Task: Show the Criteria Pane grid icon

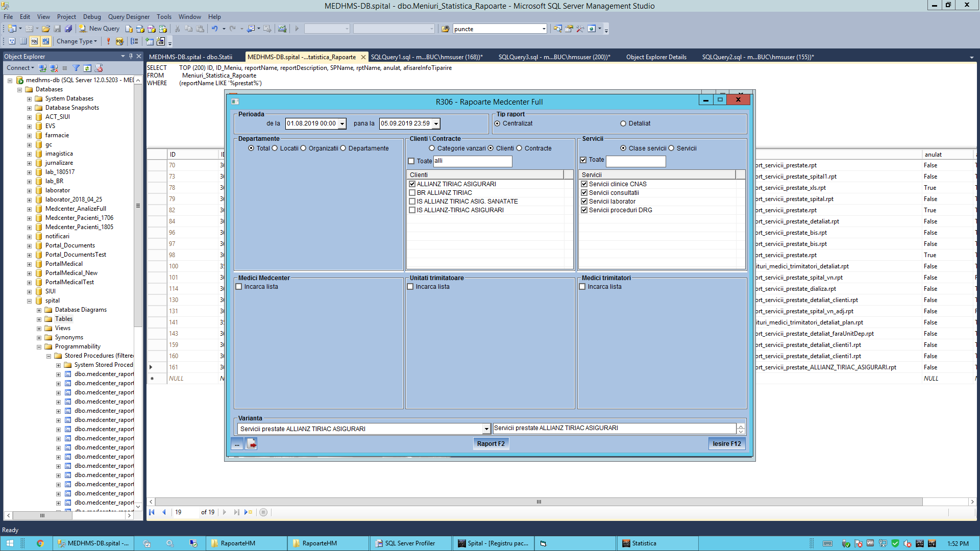Action: [23, 41]
